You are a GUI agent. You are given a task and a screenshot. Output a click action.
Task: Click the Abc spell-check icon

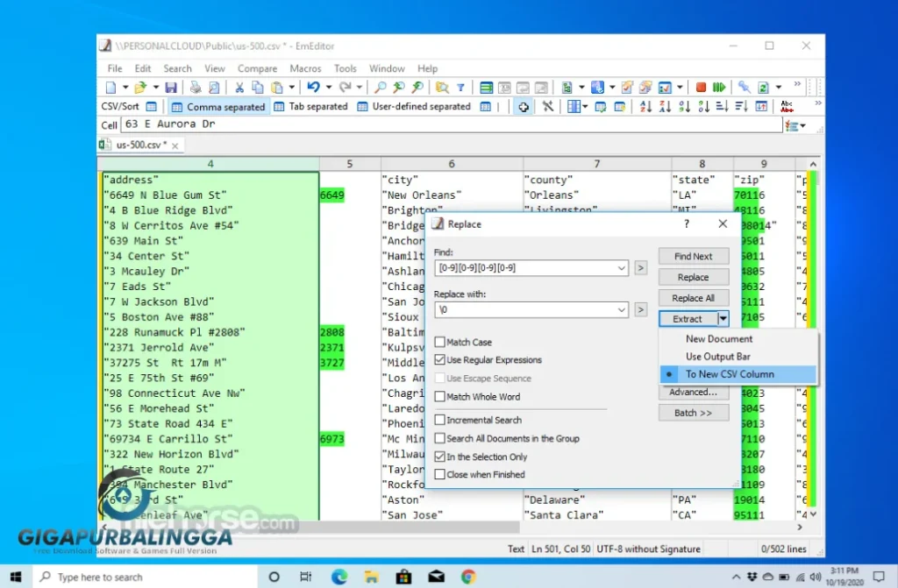[787, 106]
